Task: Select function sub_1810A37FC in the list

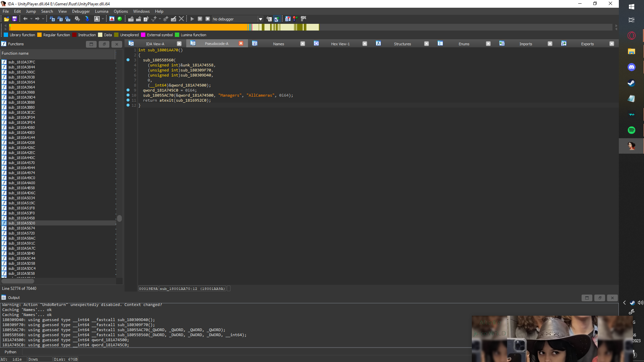Action: [21, 62]
